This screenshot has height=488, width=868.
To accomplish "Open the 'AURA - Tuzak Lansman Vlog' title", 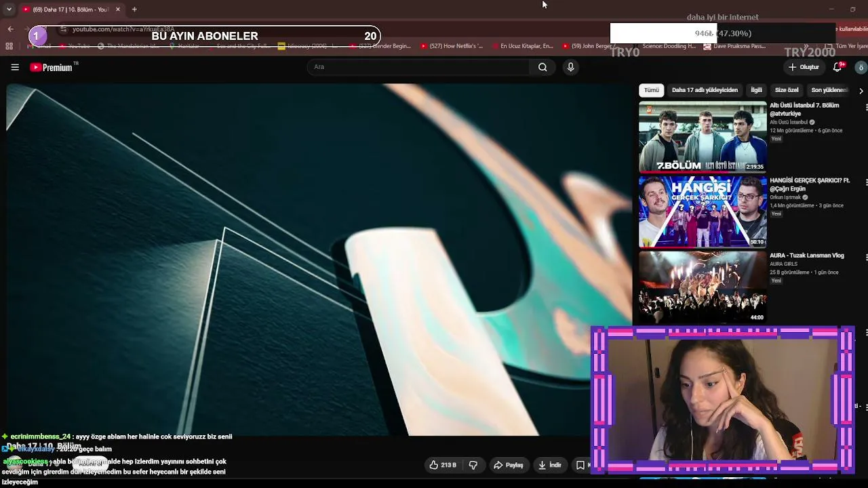I will pos(806,256).
